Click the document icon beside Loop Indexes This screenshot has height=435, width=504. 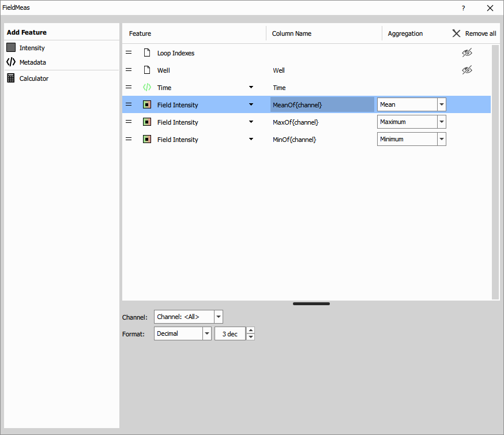click(146, 52)
